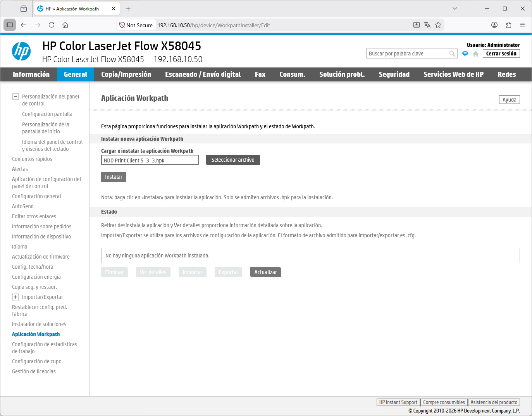The image size is (532, 416).
Task: Open the AutoSend link
Action: pos(23,206)
